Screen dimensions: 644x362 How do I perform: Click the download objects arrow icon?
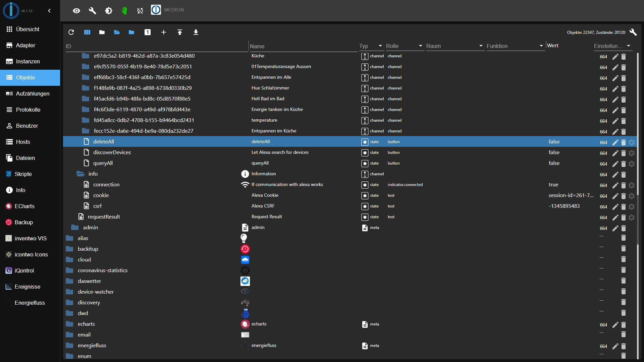pyautogui.click(x=196, y=32)
